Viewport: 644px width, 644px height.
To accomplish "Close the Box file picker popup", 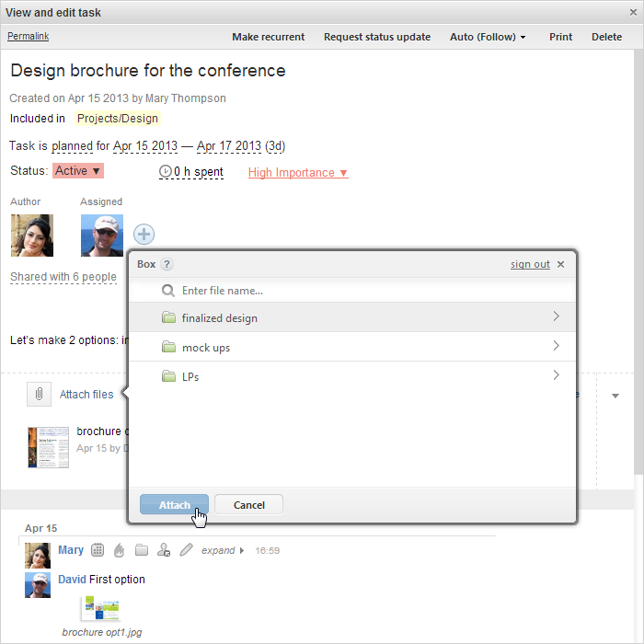I will coord(561,264).
